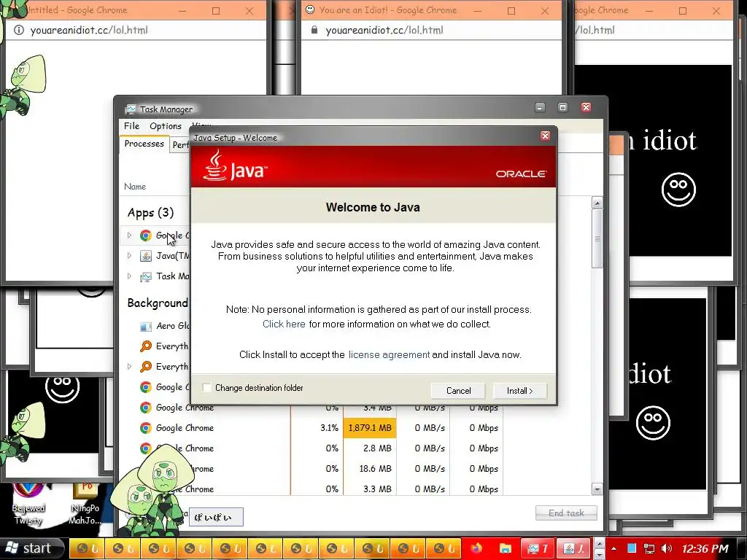Image resolution: width=747 pixels, height=560 pixels.
Task: Tick the Change destination folder checkbox
Action: (x=206, y=388)
